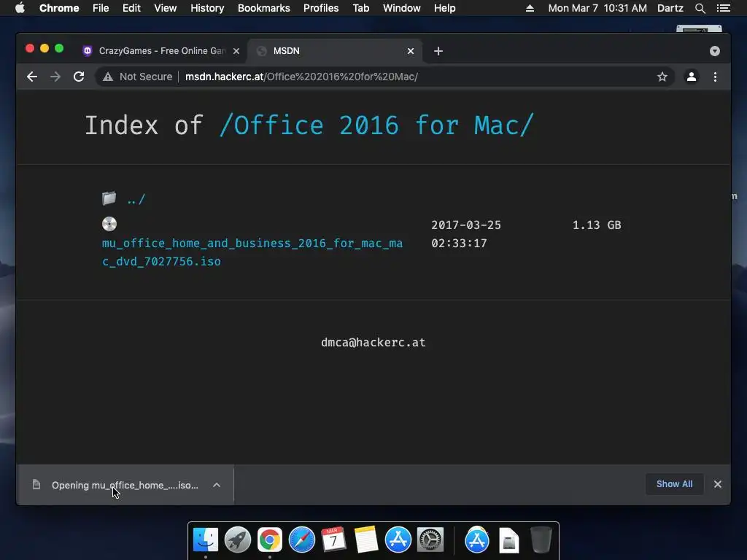
Task: Click the second App Store icon right of divider
Action: click(x=477, y=540)
